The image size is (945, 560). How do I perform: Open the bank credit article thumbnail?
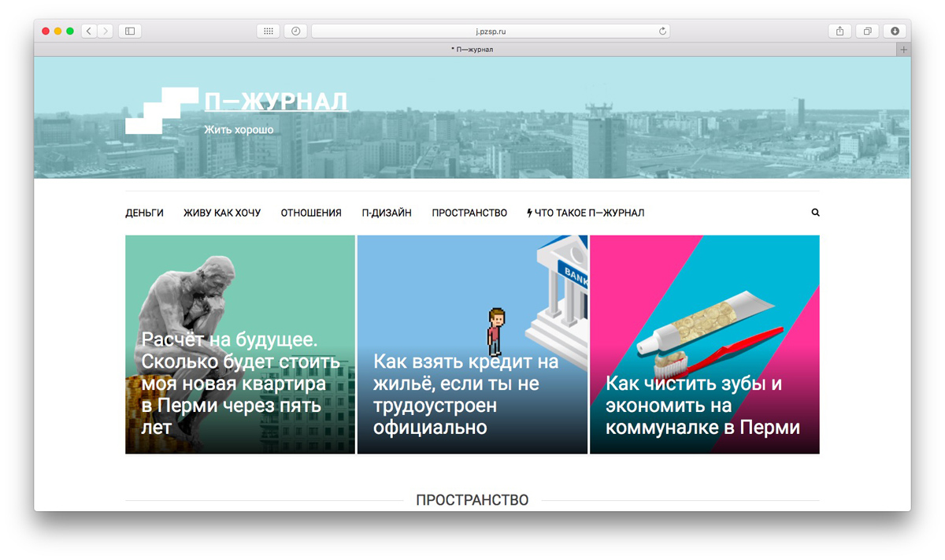point(472,344)
